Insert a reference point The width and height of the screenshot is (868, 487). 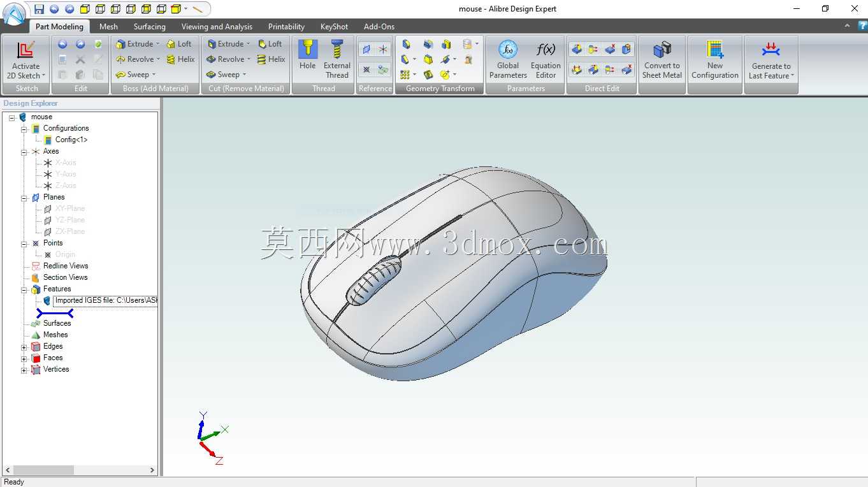coord(366,69)
